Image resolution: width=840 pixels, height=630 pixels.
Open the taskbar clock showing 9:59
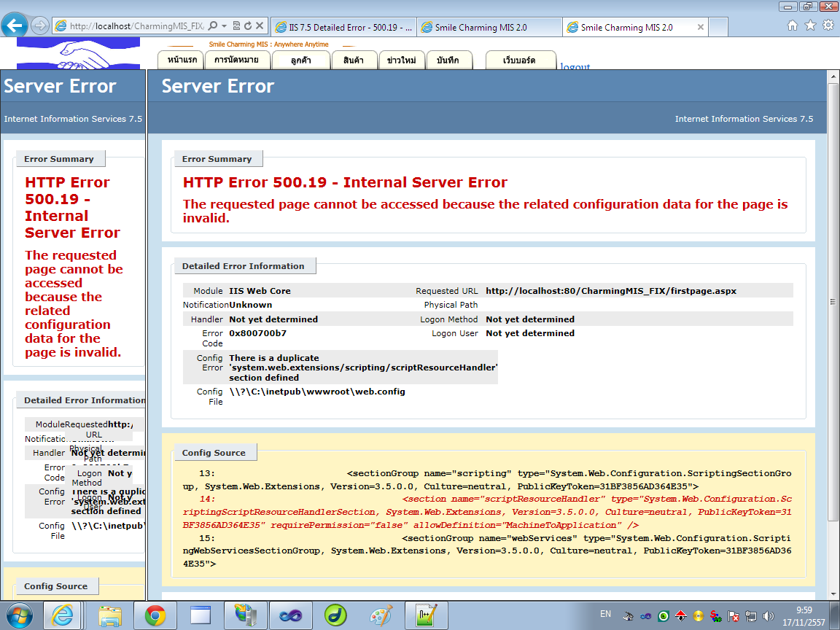click(804, 616)
